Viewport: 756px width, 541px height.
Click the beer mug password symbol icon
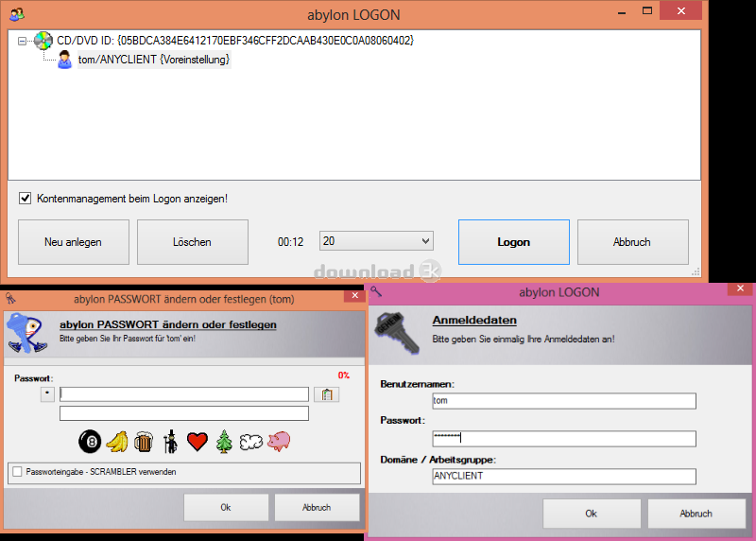click(144, 441)
